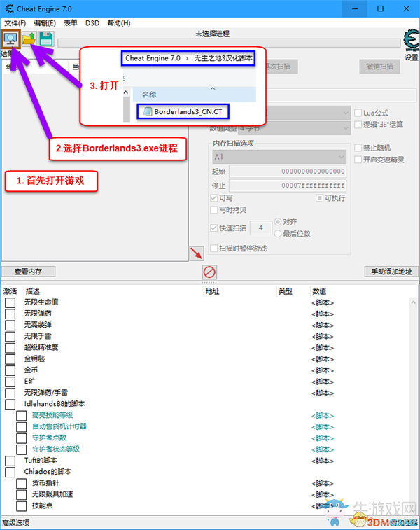The image size is (420, 530).
Task: Activate 无限弹药/手雷 script checkbox
Action: click(x=10, y=393)
